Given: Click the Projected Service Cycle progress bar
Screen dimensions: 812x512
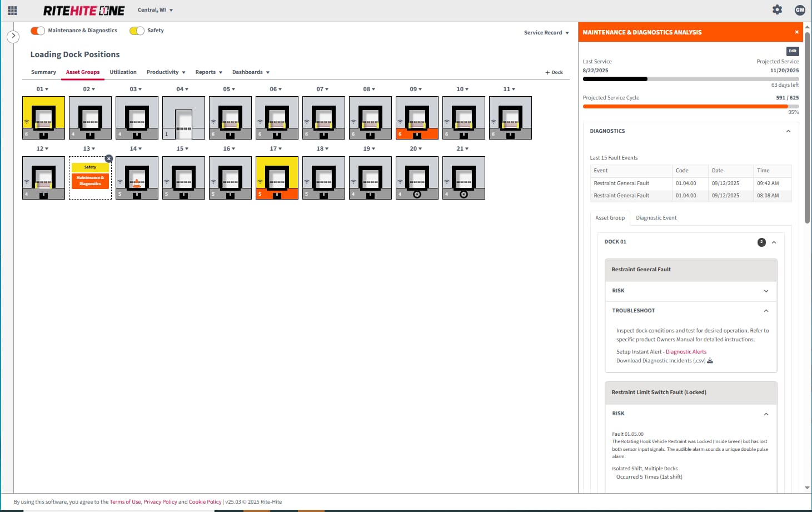Looking at the screenshot, I should click(690, 106).
